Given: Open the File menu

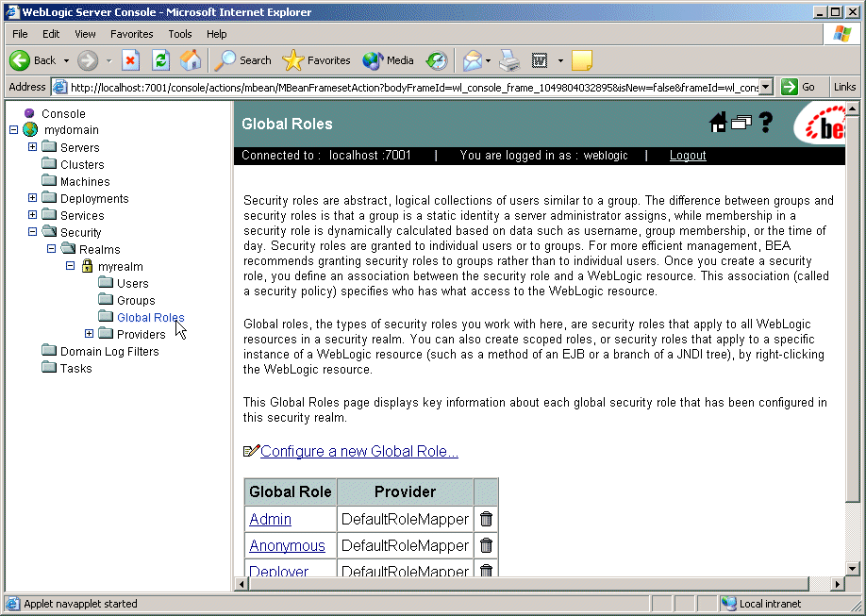Looking at the screenshot, I should pos(20,34).
